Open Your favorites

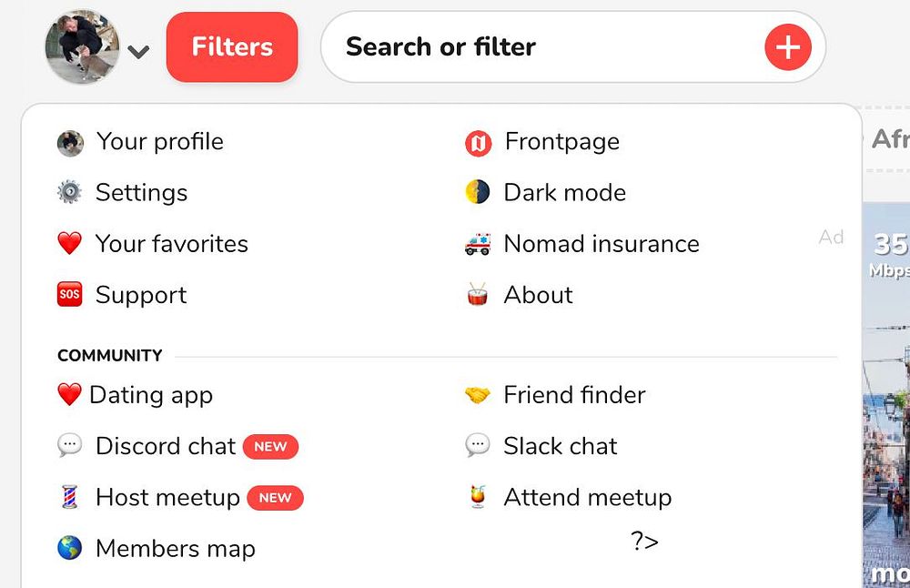[171, 244]
